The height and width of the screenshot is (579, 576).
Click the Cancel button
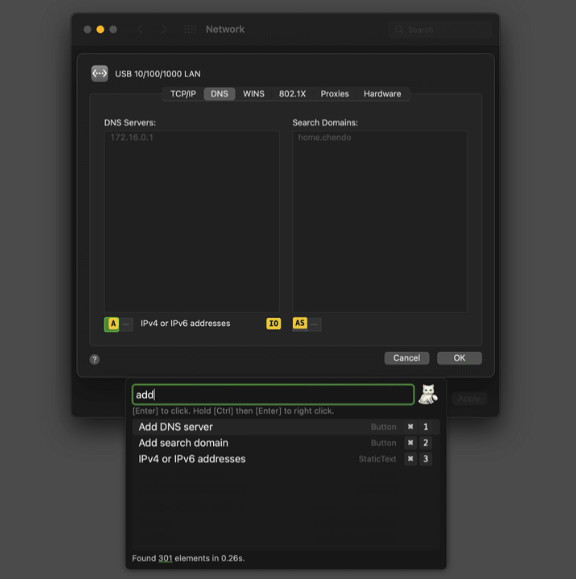(x=407, y=358)
